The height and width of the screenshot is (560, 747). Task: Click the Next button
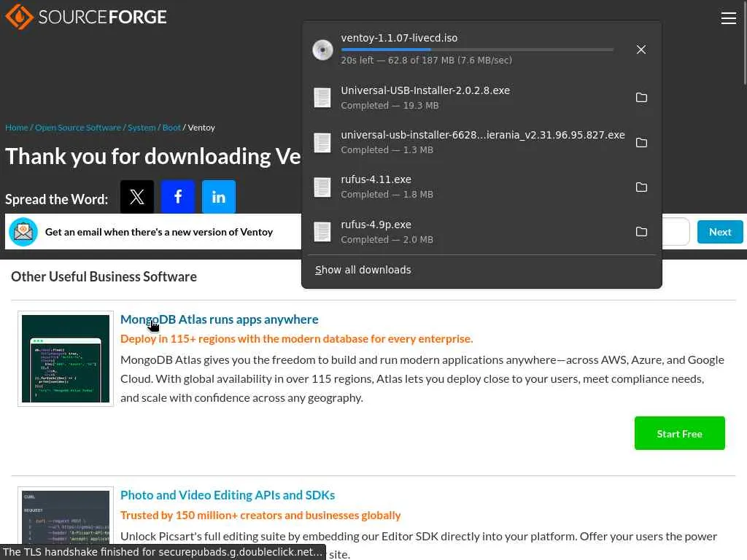(x=720, y=232)
